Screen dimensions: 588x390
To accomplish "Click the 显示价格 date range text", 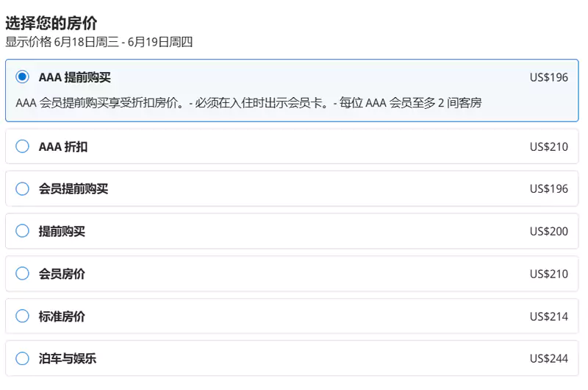I will [98, 42].
